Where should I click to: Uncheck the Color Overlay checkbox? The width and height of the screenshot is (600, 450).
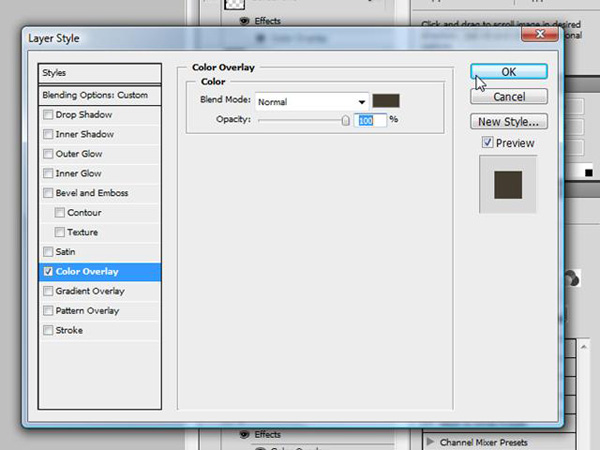[48, 272]
